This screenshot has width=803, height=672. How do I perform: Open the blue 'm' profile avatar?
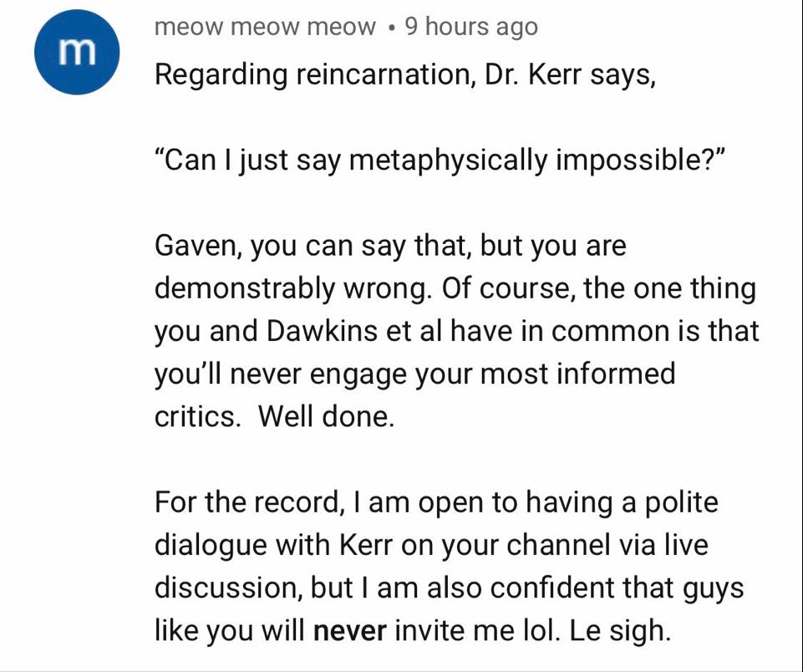[x=77, y=52]
